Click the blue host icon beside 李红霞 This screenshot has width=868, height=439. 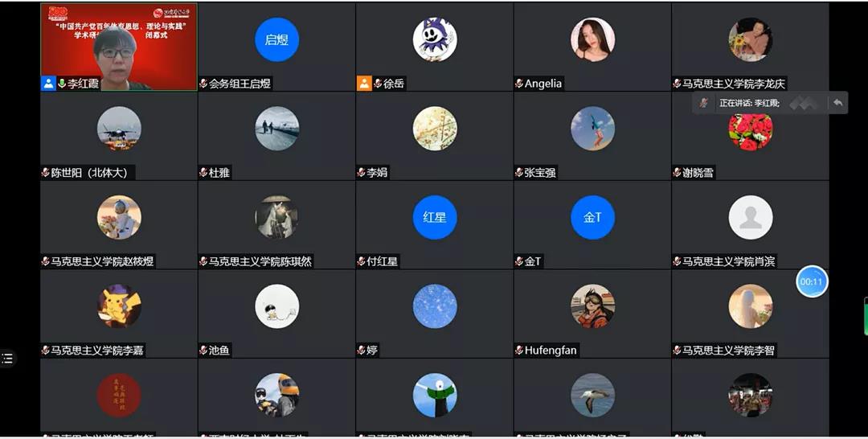tap(49, 84)
